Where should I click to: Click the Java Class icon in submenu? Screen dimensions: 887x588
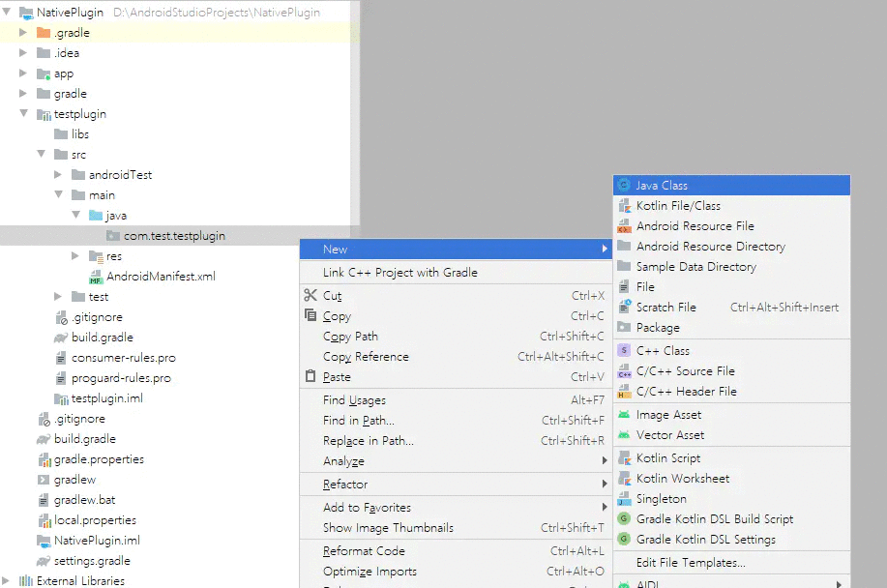[x=624, y=186]
